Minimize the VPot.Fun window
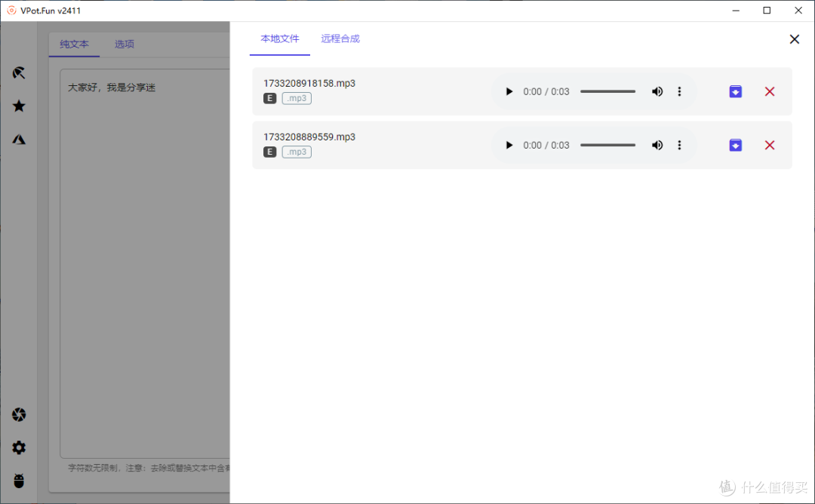 point(736,11)
